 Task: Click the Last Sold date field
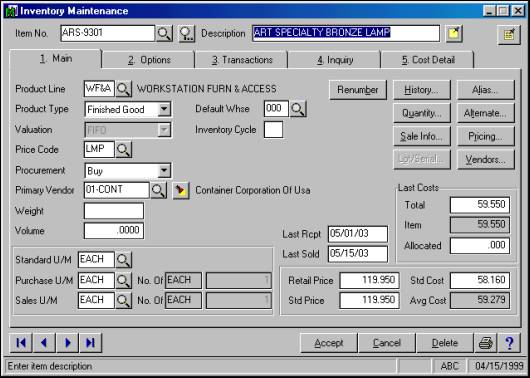358,254
